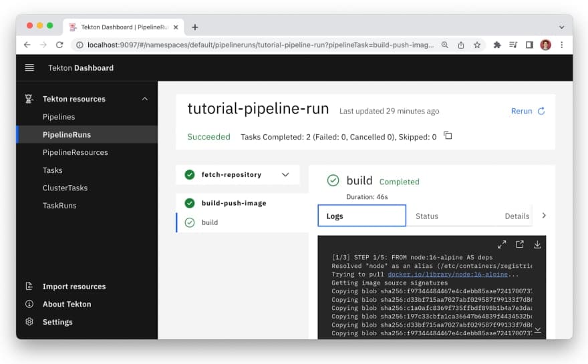This screenshot has width=588, height=364.
Task: Open PipelineResources in the sidebar
Action: (75, 152)
